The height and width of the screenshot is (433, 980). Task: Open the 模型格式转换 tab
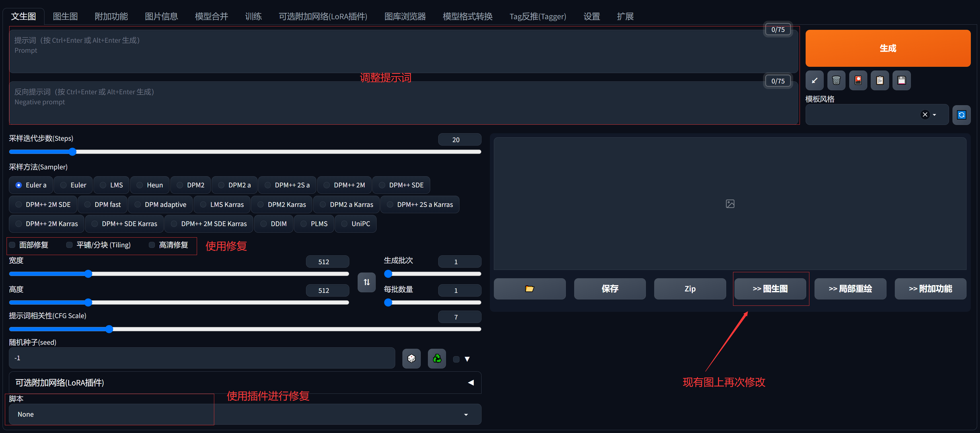click(x=467, y=16)
